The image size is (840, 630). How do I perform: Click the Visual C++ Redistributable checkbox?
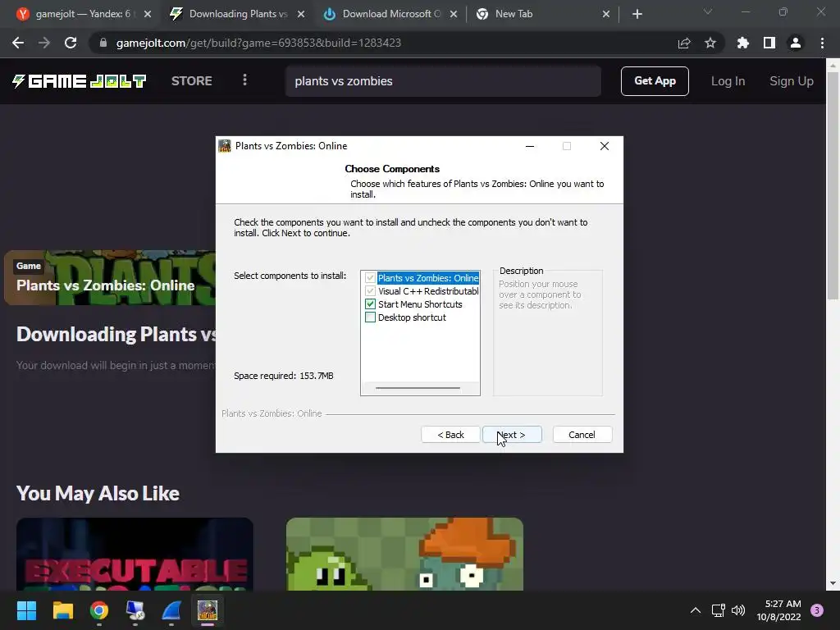pyautogui.click(x=370, y=291)
